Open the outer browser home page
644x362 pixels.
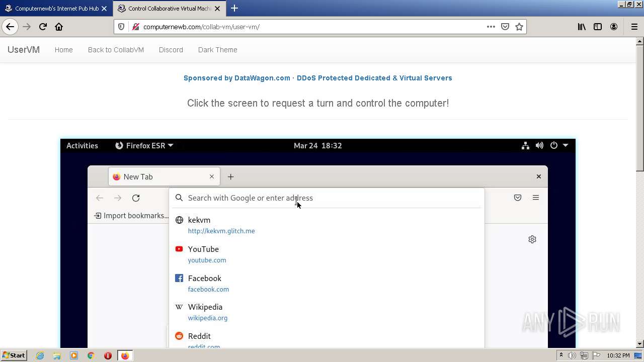tap(59, 27)
